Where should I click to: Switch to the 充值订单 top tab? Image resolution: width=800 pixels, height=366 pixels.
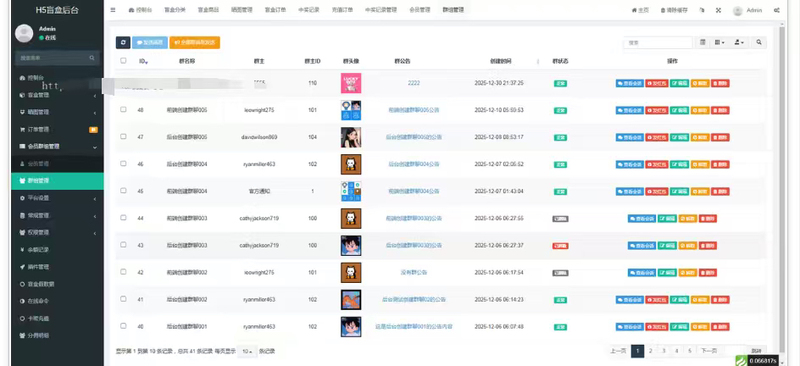point(342,10)
